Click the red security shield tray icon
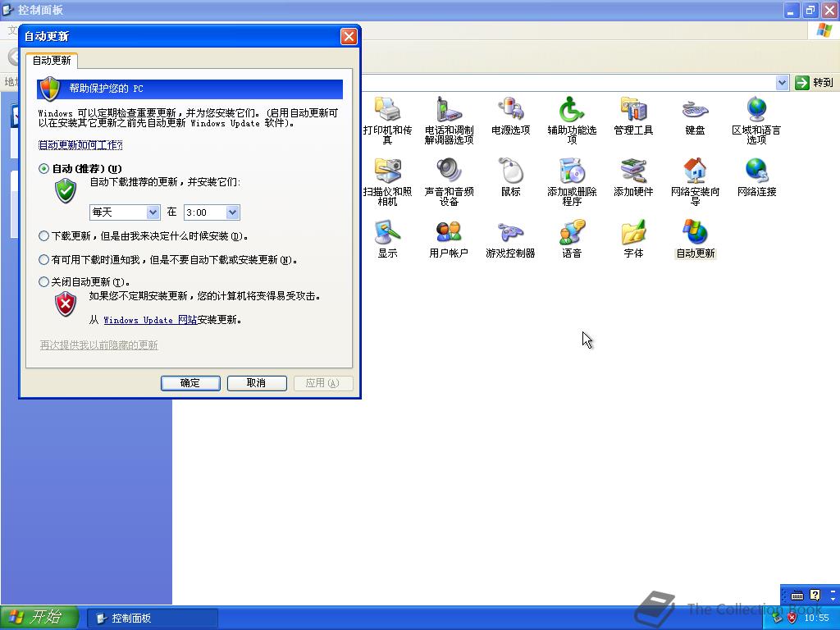 point(792,619)
